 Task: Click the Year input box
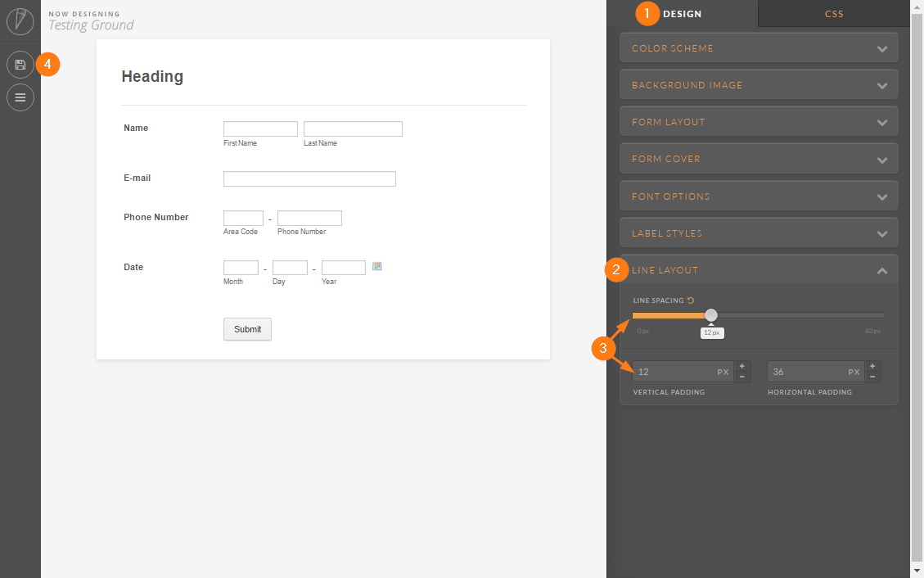click(x=344, y=268)
